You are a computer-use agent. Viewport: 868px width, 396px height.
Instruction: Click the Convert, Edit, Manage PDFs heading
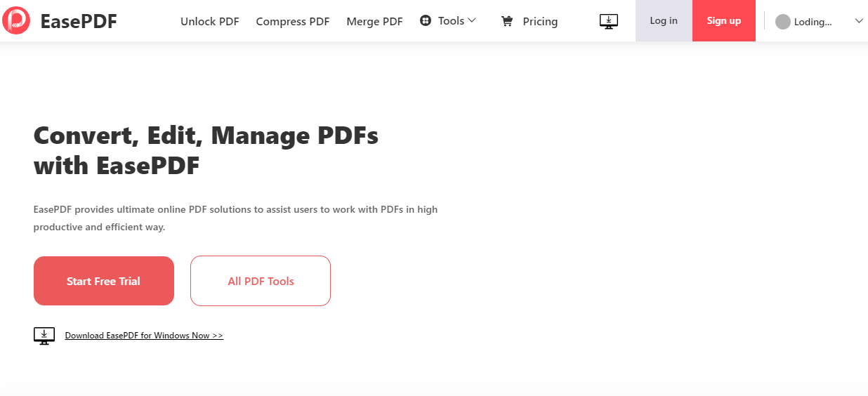(x=206, y=150)
